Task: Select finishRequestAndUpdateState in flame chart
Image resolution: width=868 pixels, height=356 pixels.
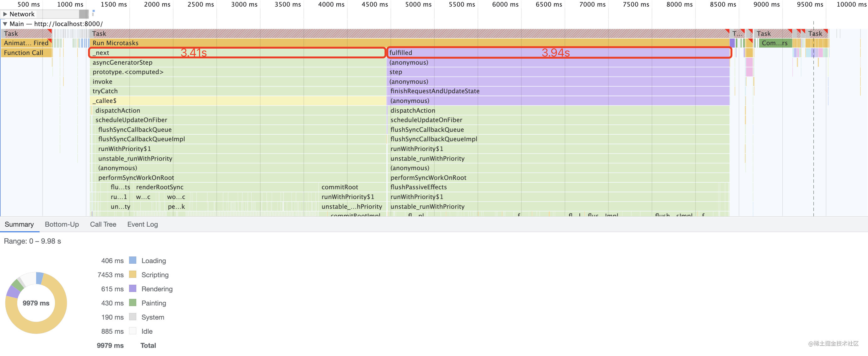Action: tap(435, 91)
